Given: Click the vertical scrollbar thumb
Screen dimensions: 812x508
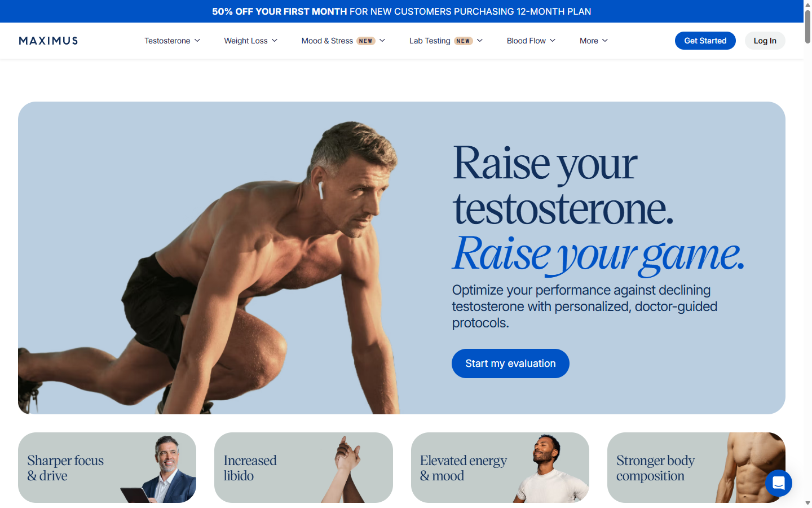Looking at the screenshot, I should [x=807, y=27].
